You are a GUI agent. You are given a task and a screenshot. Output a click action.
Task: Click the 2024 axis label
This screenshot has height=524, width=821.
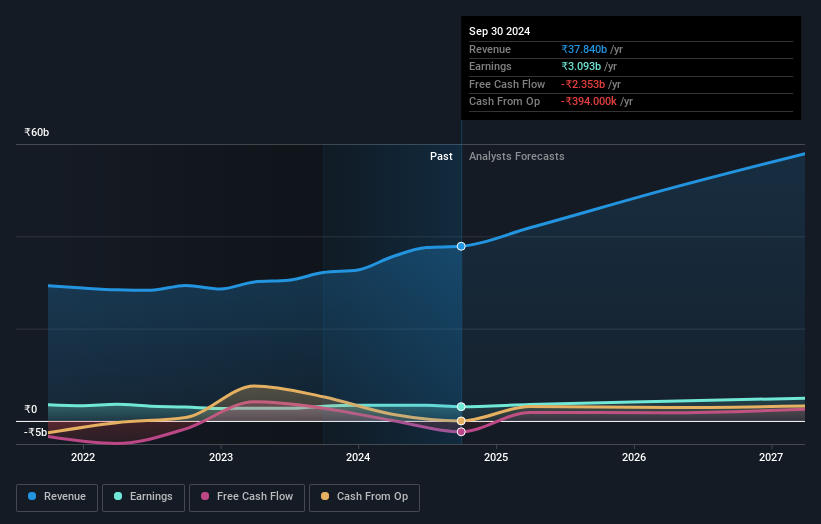(358, 458)
